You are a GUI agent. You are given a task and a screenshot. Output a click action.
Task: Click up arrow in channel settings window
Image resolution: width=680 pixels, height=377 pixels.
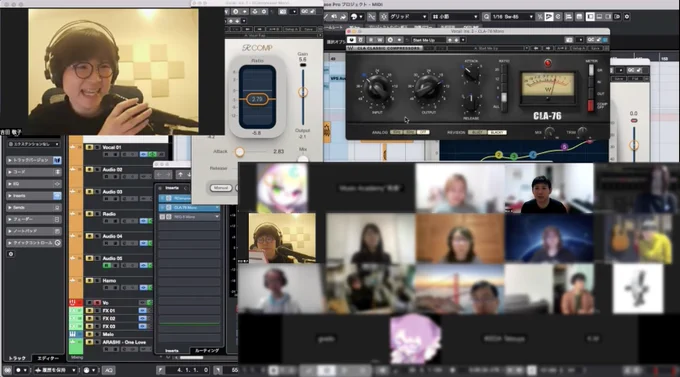pos(180,174)
